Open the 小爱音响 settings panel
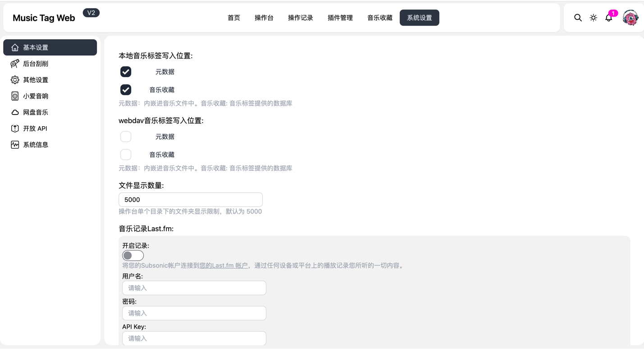Viewport: 644px width, 352px height. pyautogui.click(x=36, y=96)
